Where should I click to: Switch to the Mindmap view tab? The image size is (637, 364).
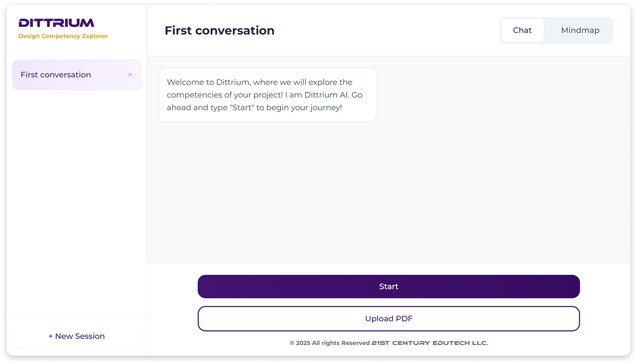click(580, 30)
